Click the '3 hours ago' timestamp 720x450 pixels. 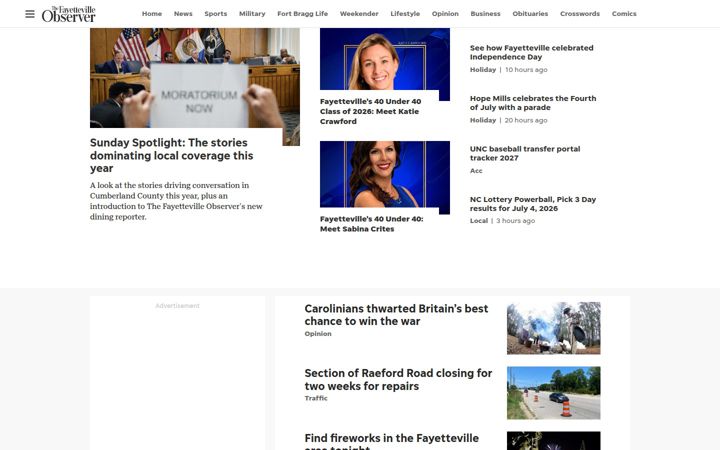coord(516,221)
